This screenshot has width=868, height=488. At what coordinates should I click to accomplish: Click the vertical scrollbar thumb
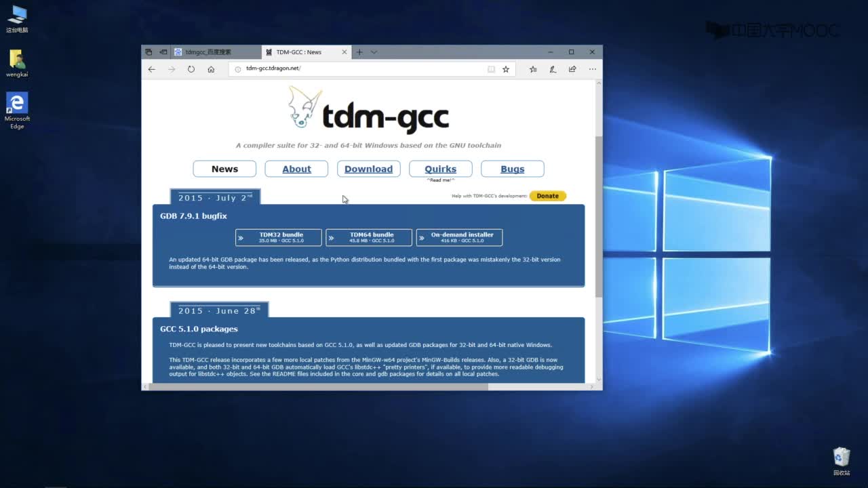[x=598, y=216]
